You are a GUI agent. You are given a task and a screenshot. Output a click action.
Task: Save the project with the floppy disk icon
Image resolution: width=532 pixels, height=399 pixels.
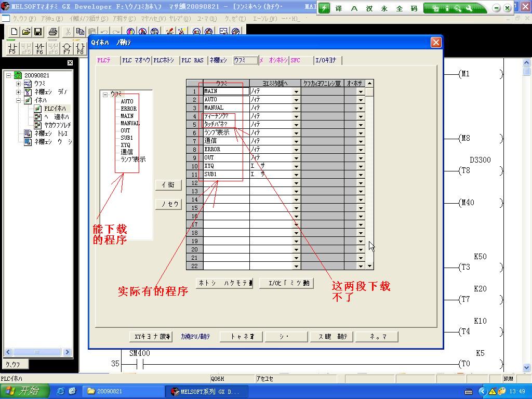pyautogui.click(x=38, y=32)
